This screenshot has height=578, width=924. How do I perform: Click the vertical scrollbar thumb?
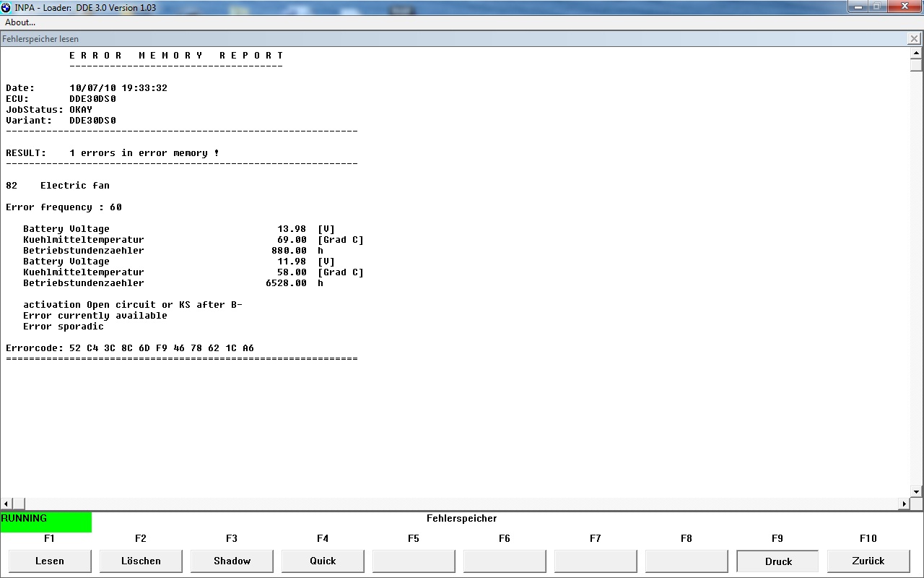(917, 65)
